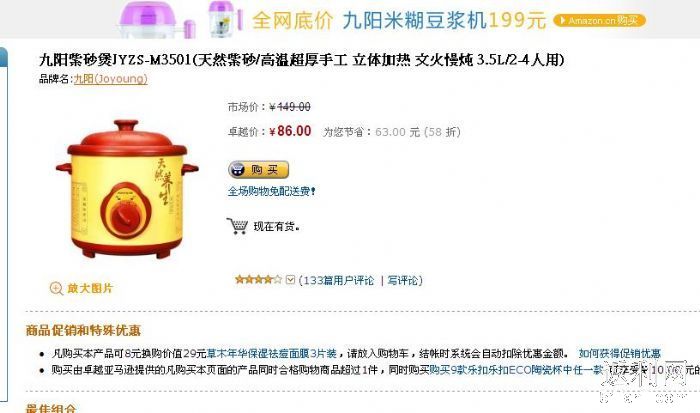Image resolution: width=700 pixels, height=413 pixels.
Task: Click the magnifier icon beside 放大图片
Action: (x=56, y=288)
